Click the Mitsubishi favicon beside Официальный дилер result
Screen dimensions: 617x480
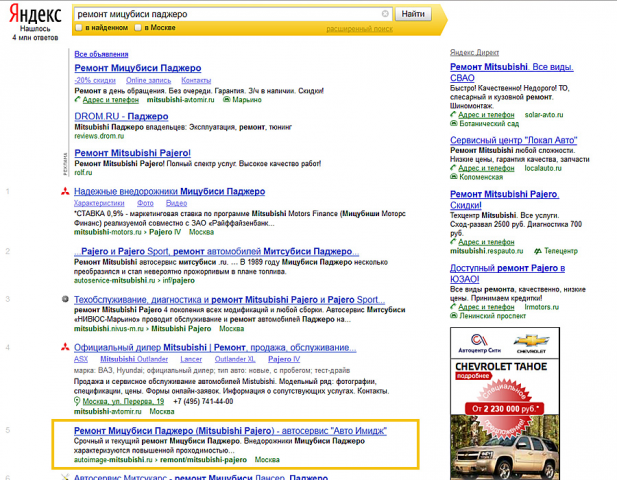(x=65, y=347)
